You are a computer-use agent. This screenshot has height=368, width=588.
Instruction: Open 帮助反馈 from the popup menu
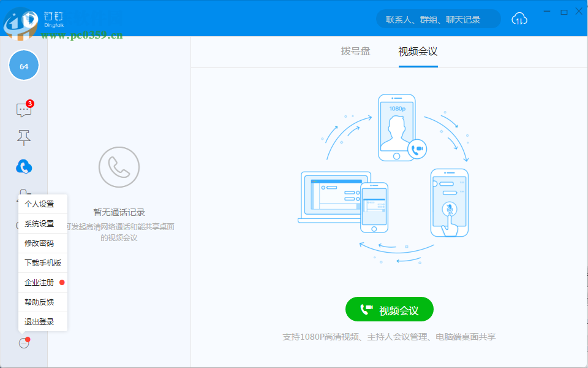click(x=43, y=302)
